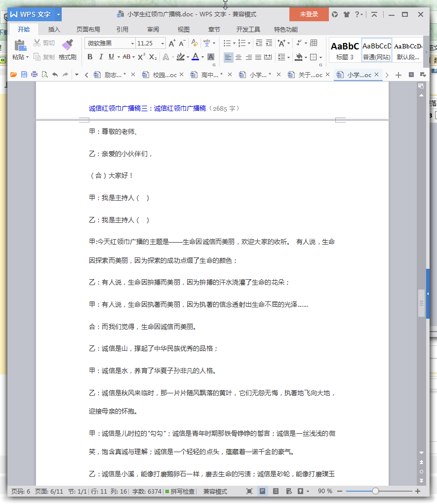
Task: Click the decrease indent icon
Action: click(x=259, y=43)
